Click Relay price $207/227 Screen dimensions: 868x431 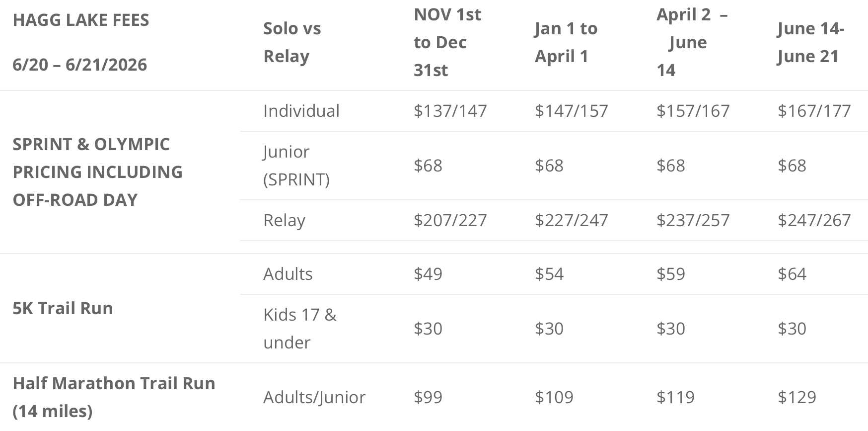coord(450,220)
